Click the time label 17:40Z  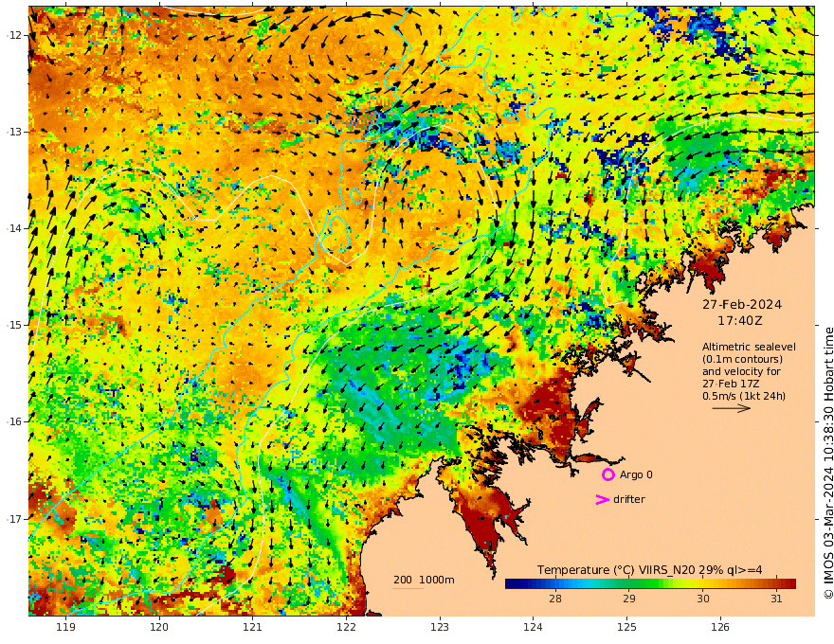click(740, 321)
